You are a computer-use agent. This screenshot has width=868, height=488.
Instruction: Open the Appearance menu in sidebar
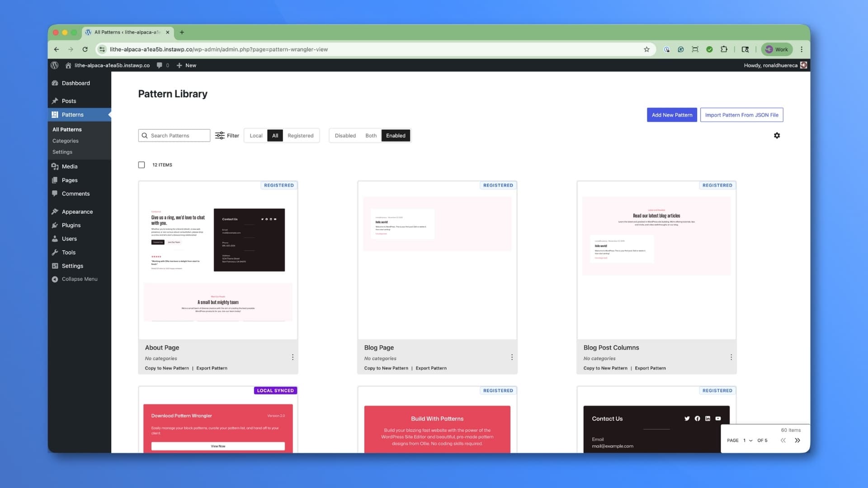(77, 211)
